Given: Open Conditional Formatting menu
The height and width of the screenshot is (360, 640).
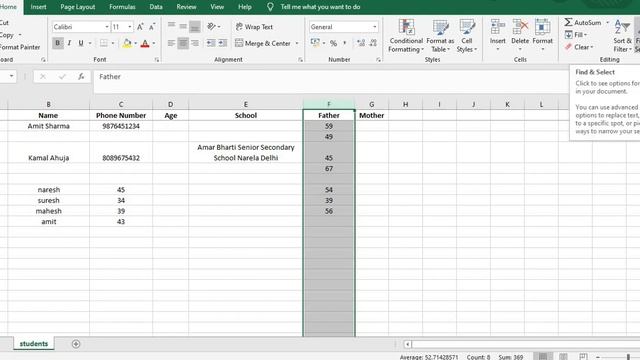Looking at the screenshot, I should click(x=406, y=36).
